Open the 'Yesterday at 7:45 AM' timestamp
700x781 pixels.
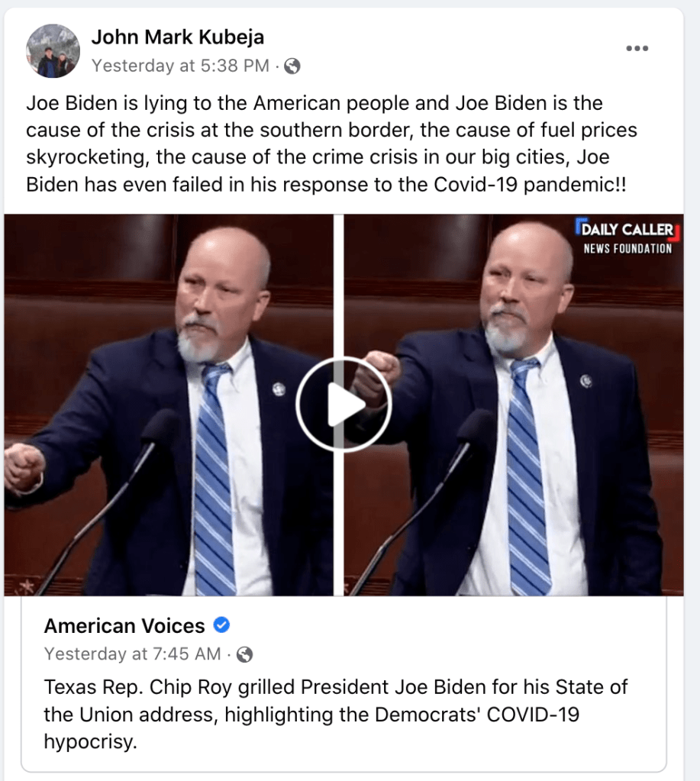[x=132, y=654]
